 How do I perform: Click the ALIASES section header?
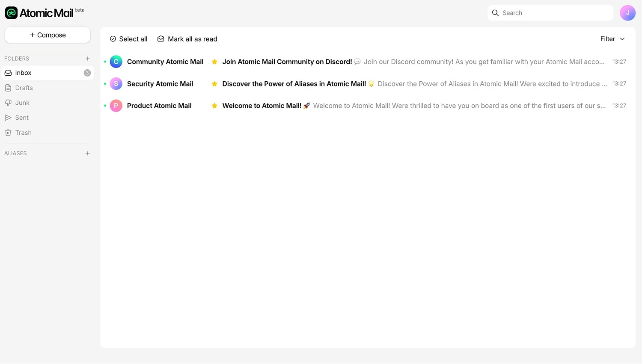[15, 153]
